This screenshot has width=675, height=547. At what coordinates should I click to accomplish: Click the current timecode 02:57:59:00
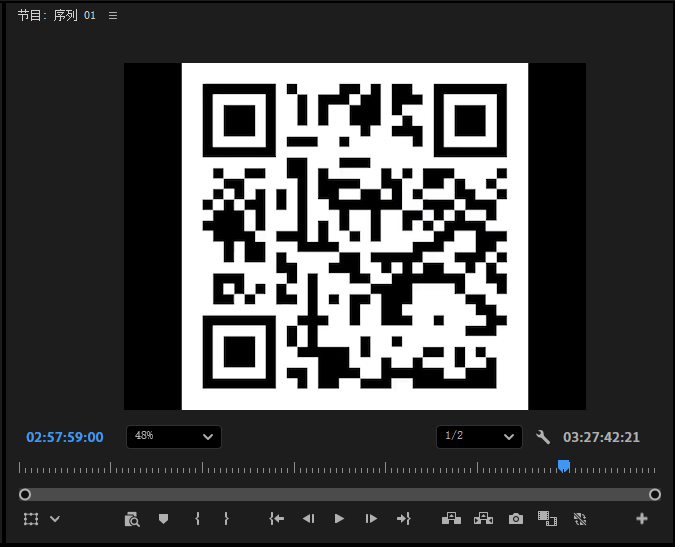point(65,437)
